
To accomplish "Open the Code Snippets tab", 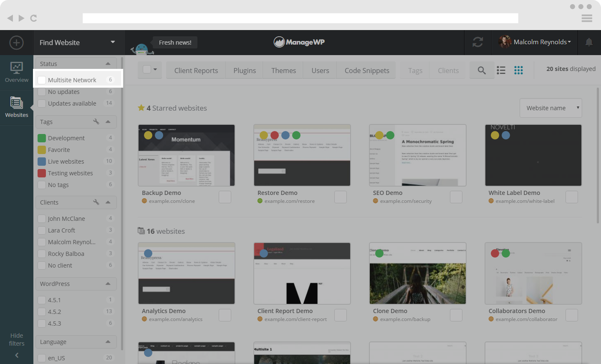I will point(367,71).
